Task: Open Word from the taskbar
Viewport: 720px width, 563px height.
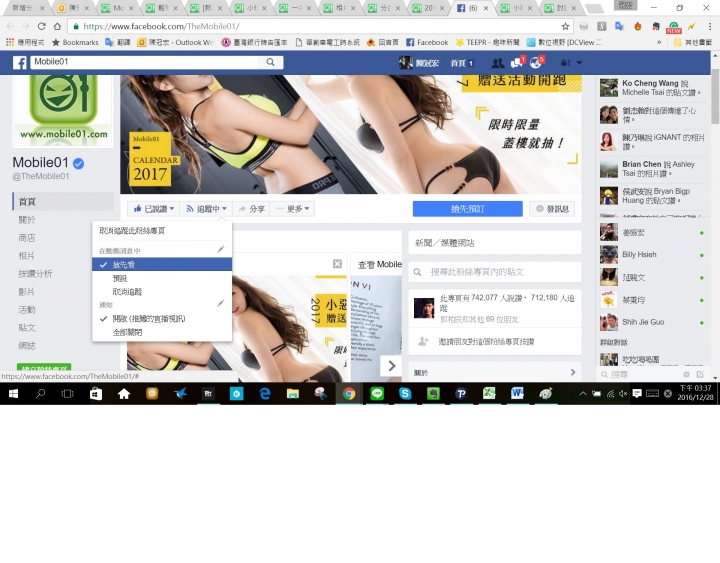Action: 517,394
